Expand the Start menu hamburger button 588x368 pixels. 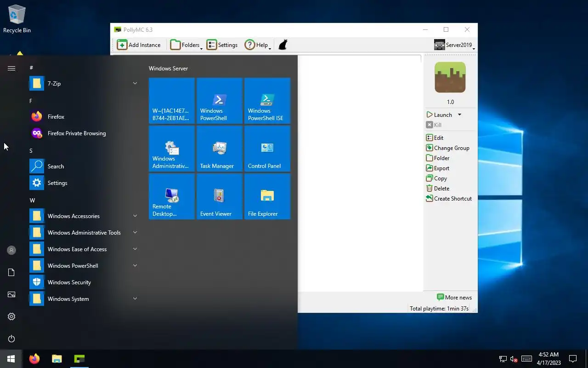click(11, 68)
